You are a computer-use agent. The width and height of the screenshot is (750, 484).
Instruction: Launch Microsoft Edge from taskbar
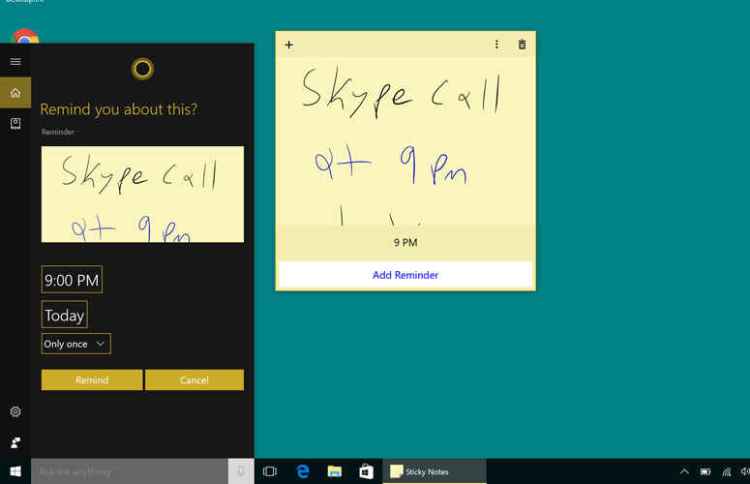coord(302,472)
